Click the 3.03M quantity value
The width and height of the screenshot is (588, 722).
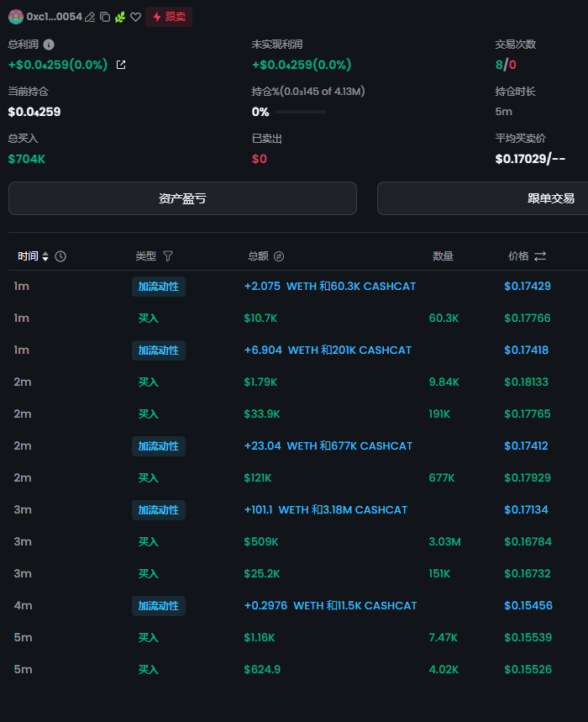coord(445,542)
